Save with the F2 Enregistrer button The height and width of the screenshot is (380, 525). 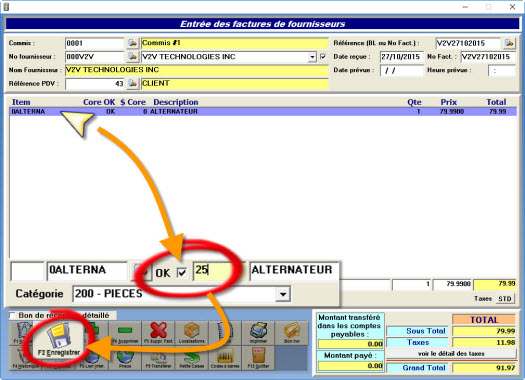coord(59,339)
